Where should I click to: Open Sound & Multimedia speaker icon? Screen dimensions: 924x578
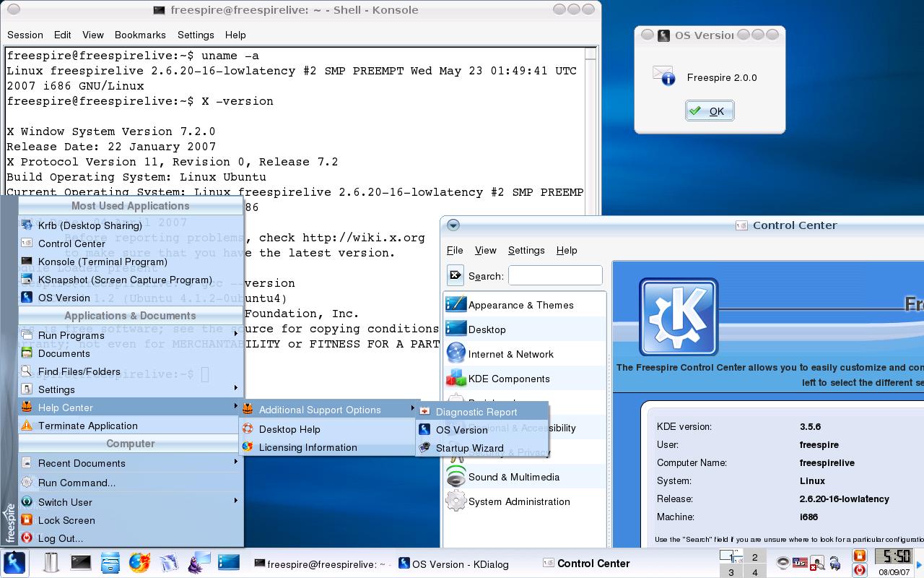point(456,476)
